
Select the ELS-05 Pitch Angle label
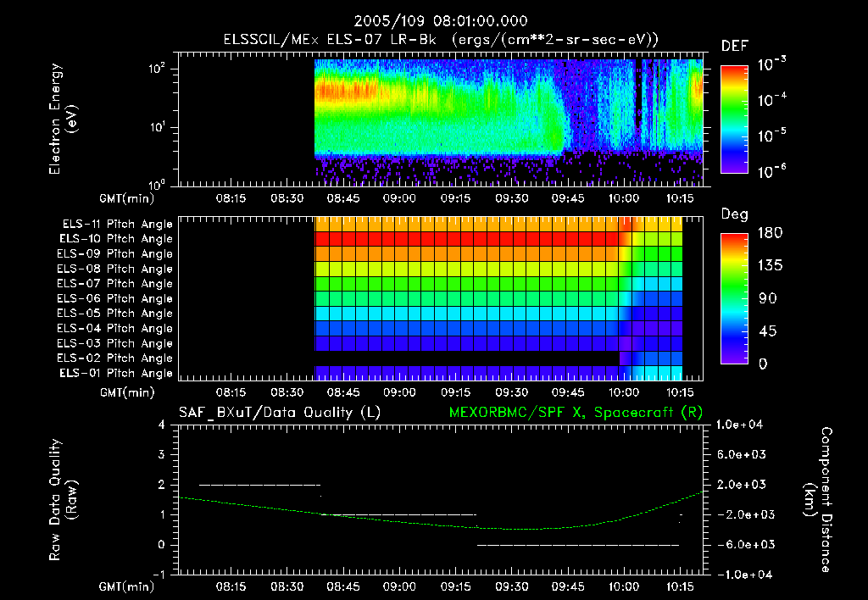tap(114, 314)
